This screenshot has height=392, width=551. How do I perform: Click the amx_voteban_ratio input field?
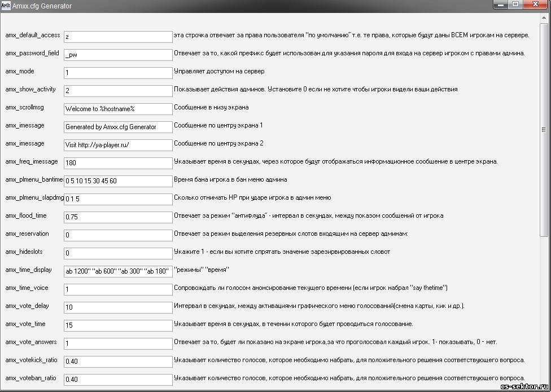point(118,380)
